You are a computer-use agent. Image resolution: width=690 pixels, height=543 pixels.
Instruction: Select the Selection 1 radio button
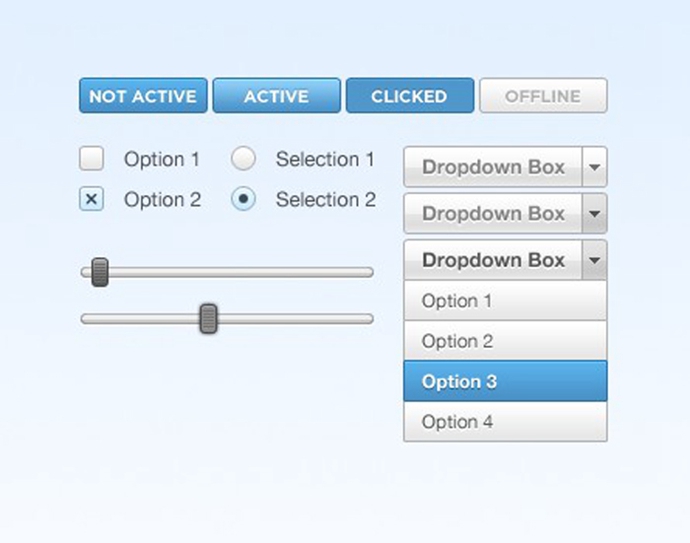point(243,158)
